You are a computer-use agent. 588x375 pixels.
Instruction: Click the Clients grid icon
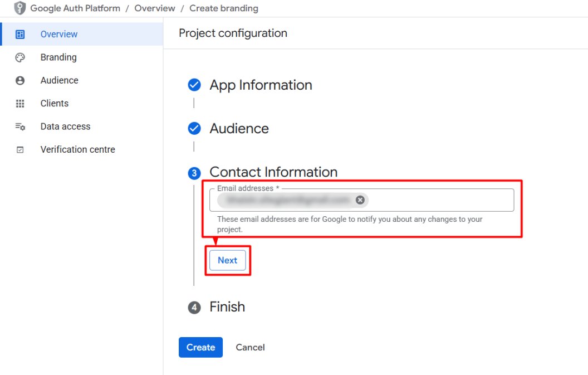pos(20,104)
